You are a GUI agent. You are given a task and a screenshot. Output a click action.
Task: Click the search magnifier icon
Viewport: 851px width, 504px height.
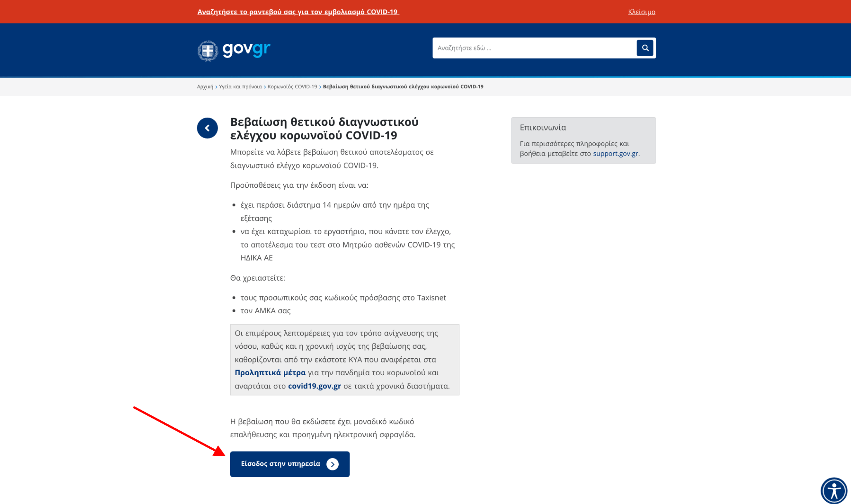point(644,48)
